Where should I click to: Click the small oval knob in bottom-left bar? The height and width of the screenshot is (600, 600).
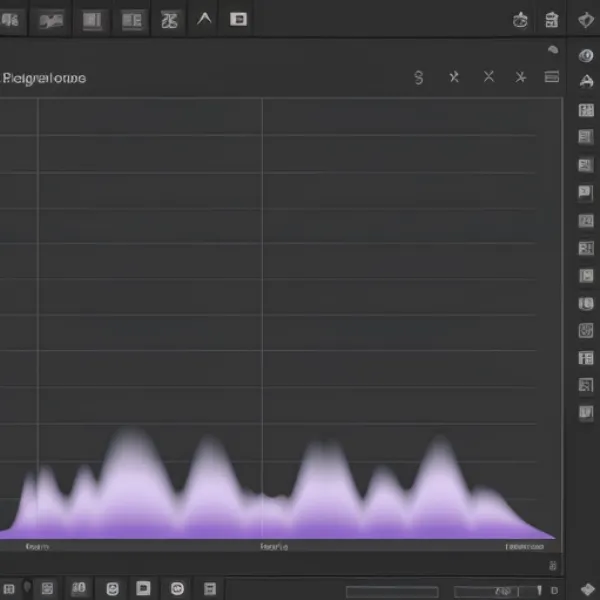click(27, 588)
